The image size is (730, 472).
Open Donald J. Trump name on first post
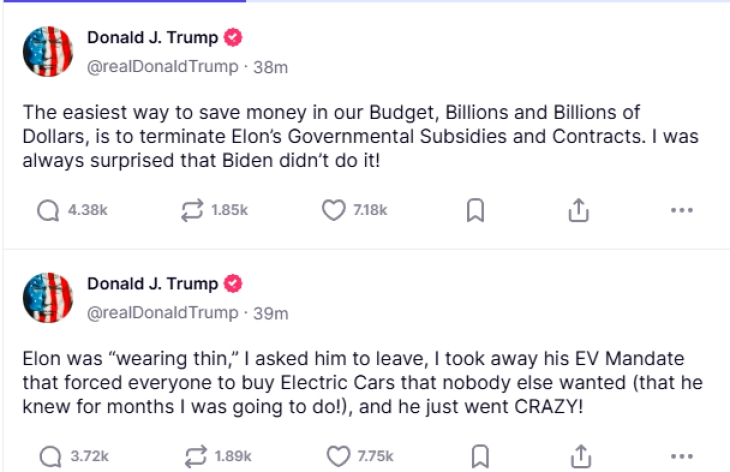click(152, 39)
